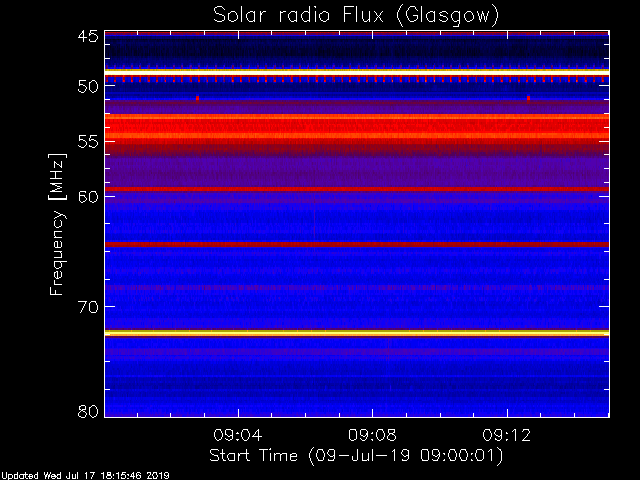Image resolution: width=640 pixels, height=480 pixels.
Task: Click the 45 frequency tick label
Action: 88,36
